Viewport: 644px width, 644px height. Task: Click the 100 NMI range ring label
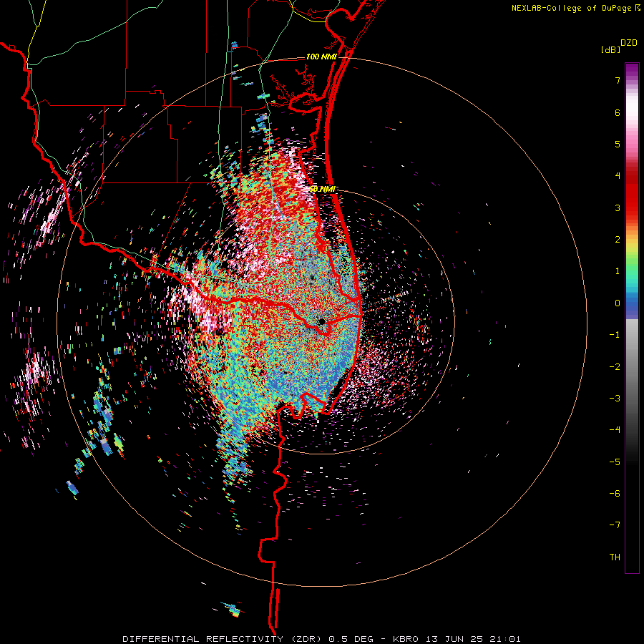(321, 57)
